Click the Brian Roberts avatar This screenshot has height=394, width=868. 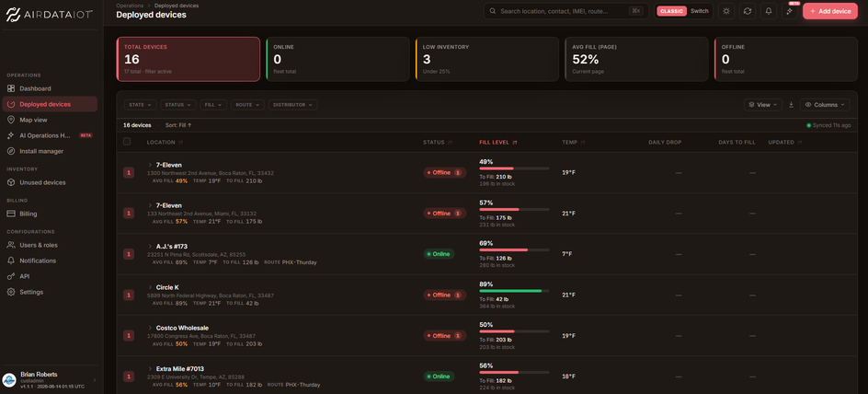pos(9,379)
